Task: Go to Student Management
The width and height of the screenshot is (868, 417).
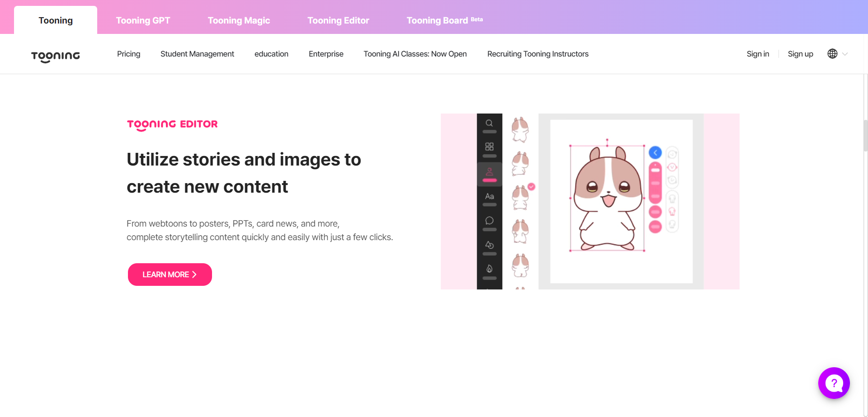Action: coord(197,54)
